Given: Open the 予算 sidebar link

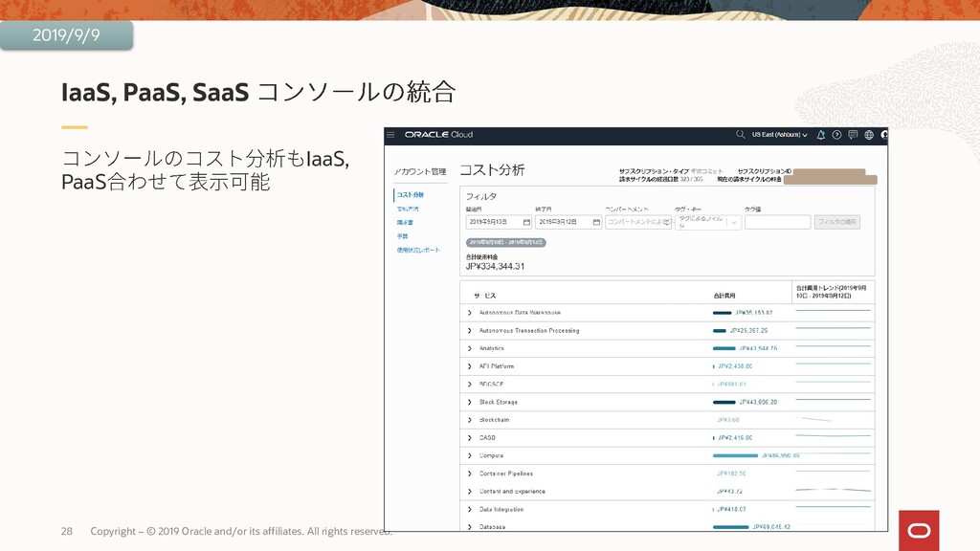Looking at the screenshot, I should pos(402,236).
